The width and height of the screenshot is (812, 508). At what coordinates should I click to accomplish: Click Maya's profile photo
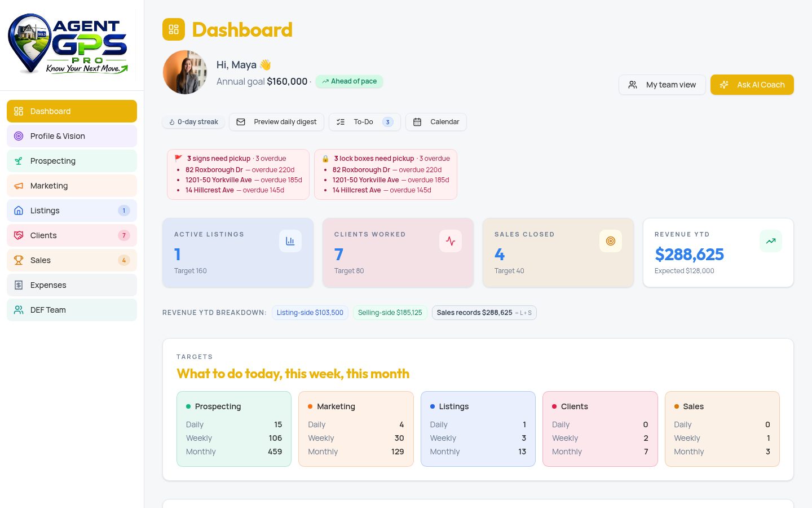click(x=185, y=72)
